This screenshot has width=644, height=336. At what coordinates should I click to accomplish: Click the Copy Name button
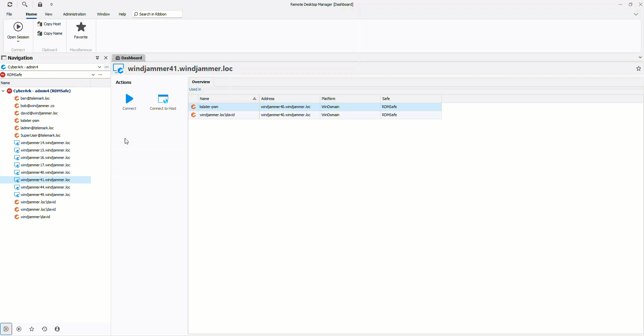coord(50,33)
